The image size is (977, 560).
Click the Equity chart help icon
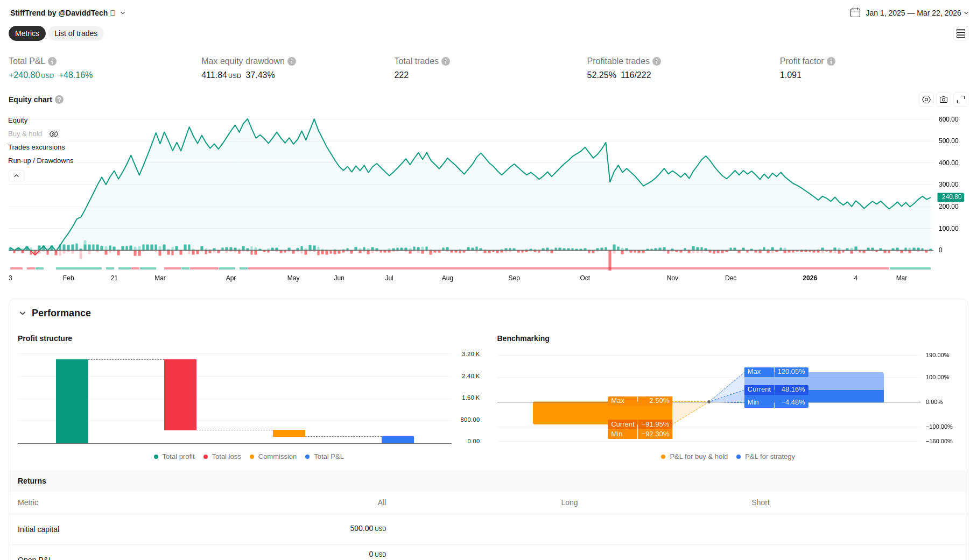point(59,100)
